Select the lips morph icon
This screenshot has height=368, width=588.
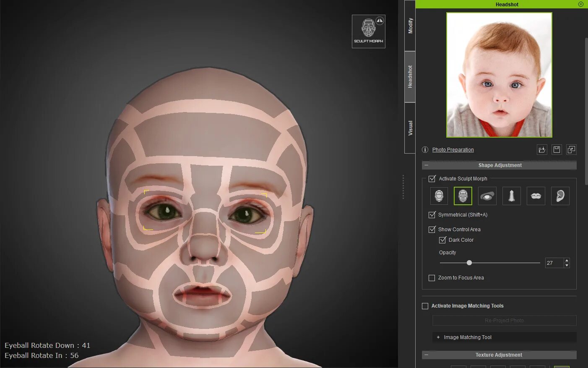pyautogui.click(x=536, y=196)
